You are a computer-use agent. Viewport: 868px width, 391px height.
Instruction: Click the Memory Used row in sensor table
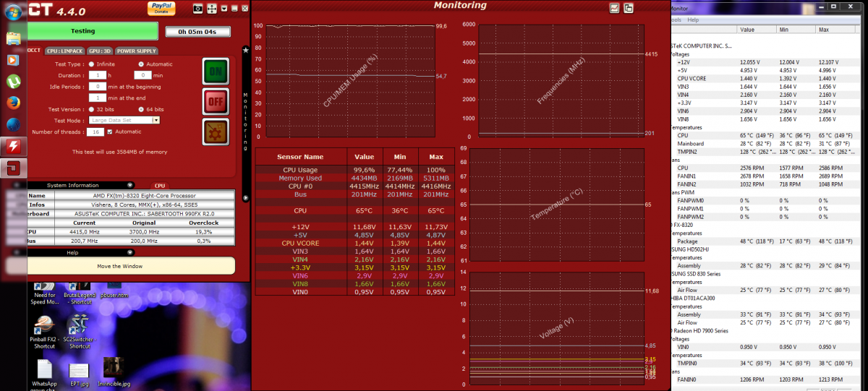point(354,178)
